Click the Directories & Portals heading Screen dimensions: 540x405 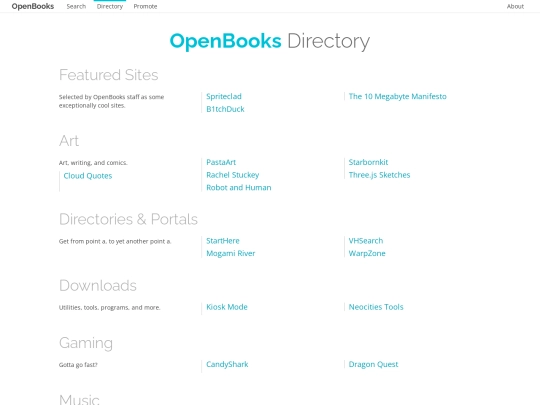[128, 219]
